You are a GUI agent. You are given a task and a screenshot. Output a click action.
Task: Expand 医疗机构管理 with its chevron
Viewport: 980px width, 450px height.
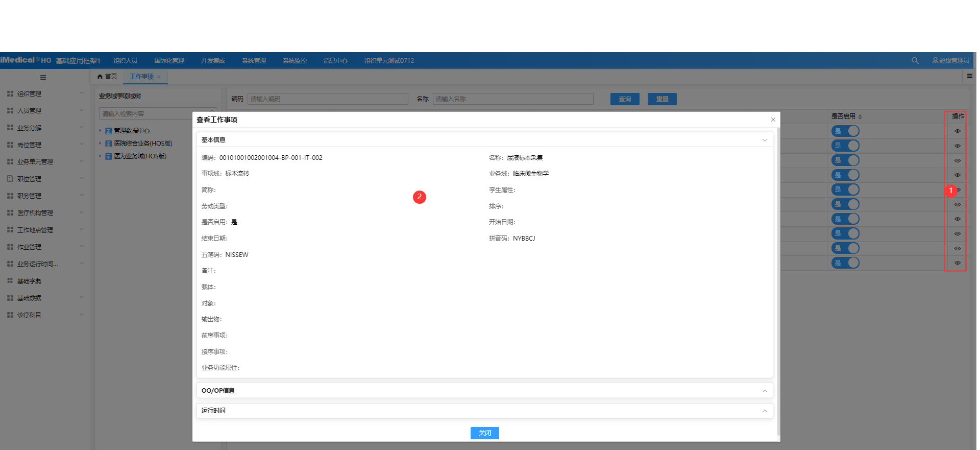coord(82,212)
